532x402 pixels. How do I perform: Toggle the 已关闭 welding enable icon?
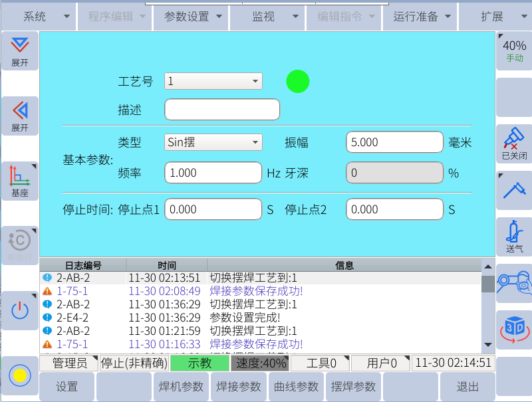(514, 144)
